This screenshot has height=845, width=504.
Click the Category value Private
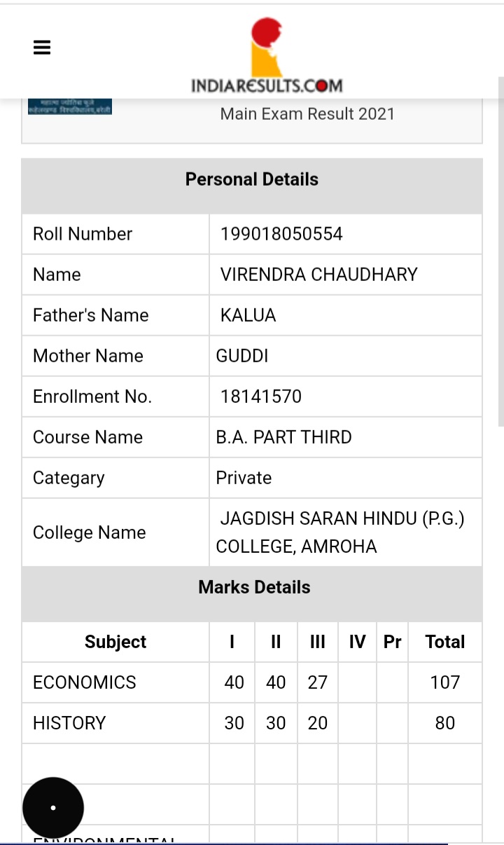(x=244, y=478)
